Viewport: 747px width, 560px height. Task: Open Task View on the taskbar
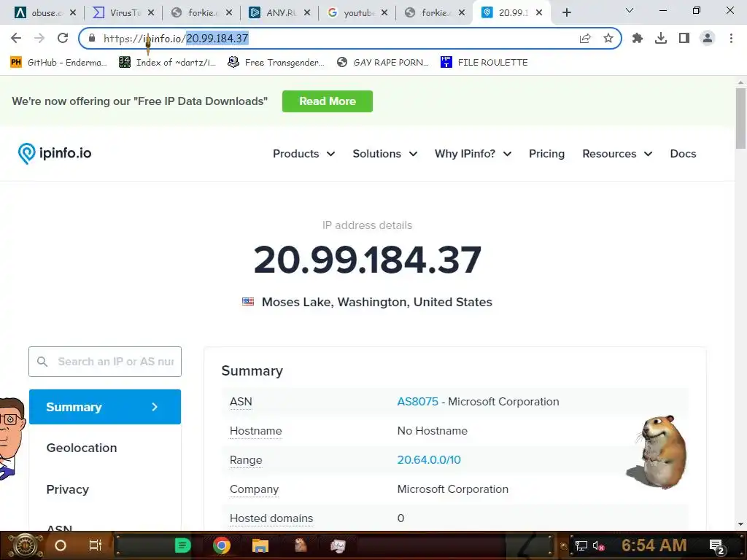(96, 545)
